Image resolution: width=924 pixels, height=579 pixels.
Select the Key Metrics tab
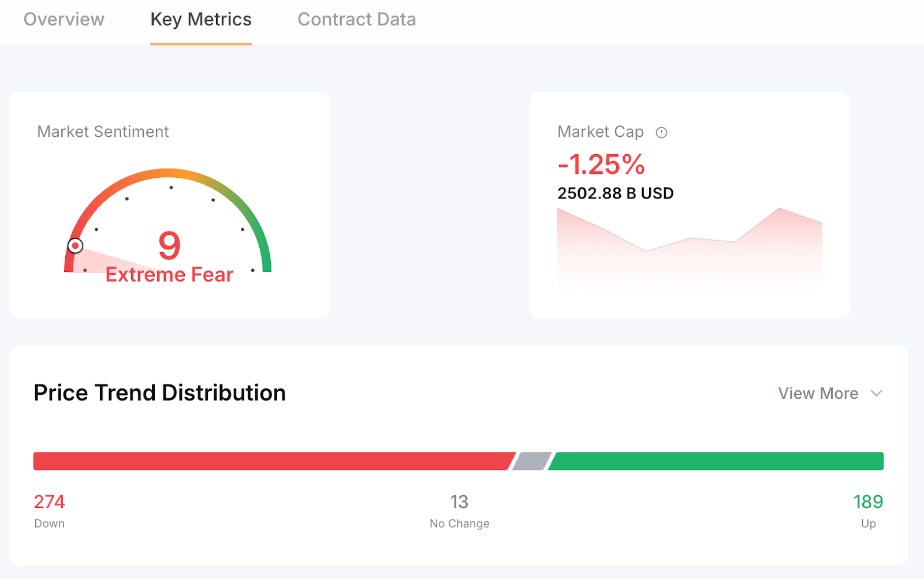pos(201,20)
